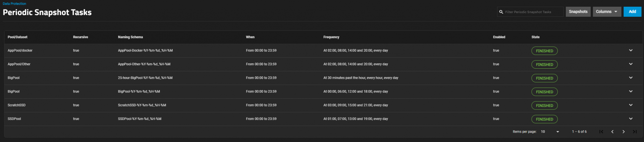Open the Snapshots button
Screen dimensions: 644x142
[x=578, y=12]
